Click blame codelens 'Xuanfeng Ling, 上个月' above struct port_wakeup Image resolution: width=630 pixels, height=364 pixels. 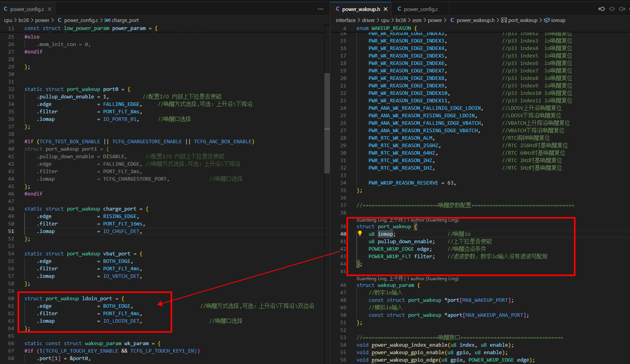coord(379,220)
